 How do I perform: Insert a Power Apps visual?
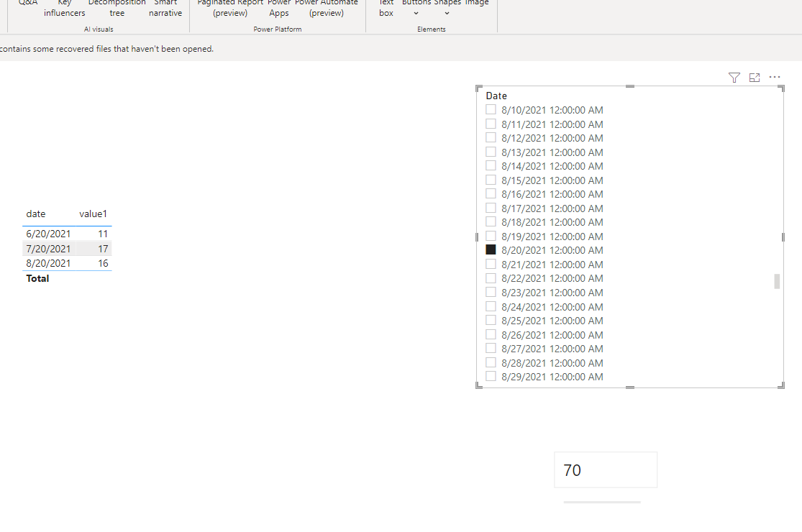coord(279,8)
